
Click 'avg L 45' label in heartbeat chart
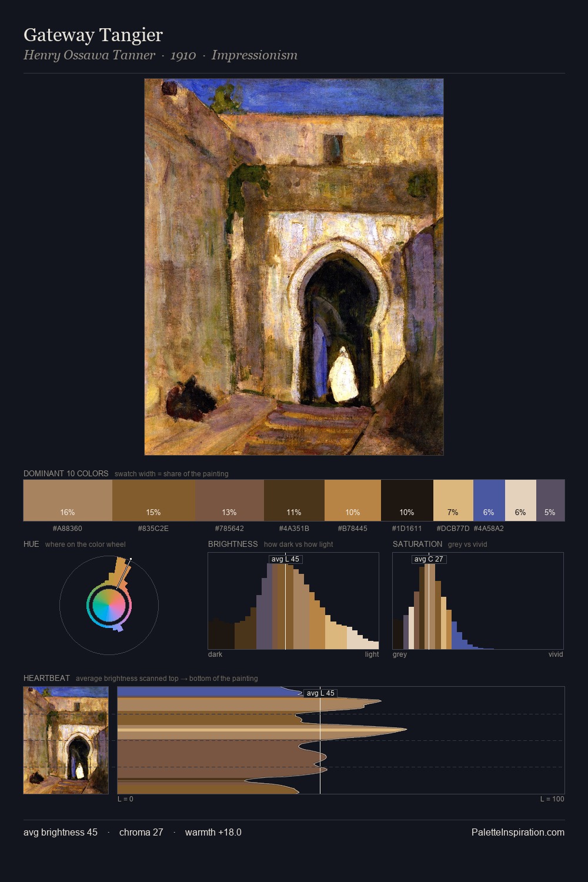click(320, 693)
